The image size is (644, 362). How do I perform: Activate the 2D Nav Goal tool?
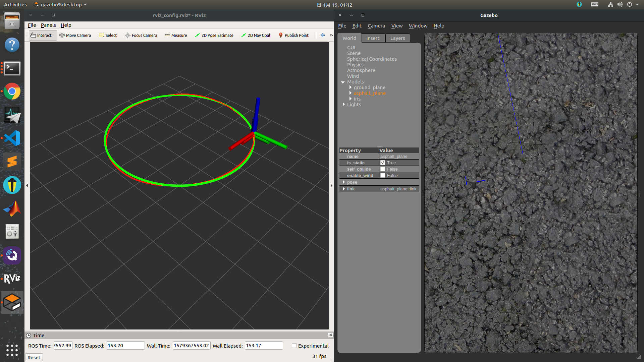[x=256, y=35]
